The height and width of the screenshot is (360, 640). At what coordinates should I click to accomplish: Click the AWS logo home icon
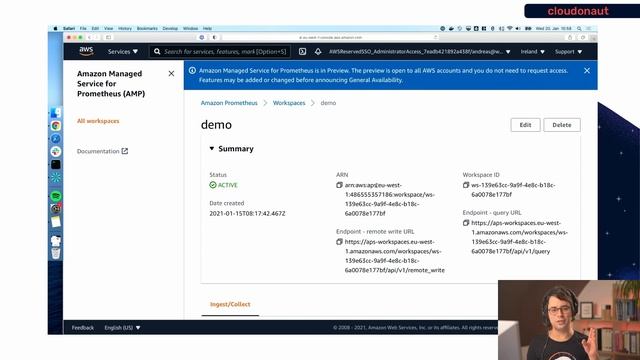pos(86,51)
